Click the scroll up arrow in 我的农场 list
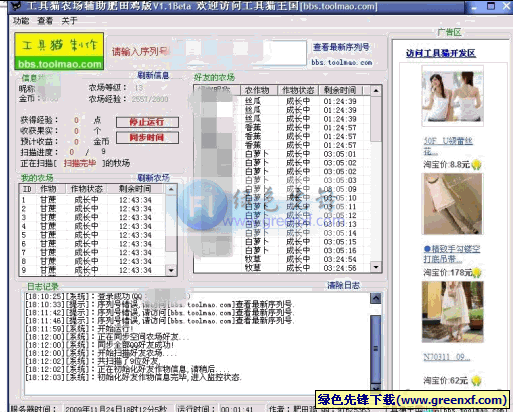The height and width of the screenshot is (412, 513). pos(171,189)
